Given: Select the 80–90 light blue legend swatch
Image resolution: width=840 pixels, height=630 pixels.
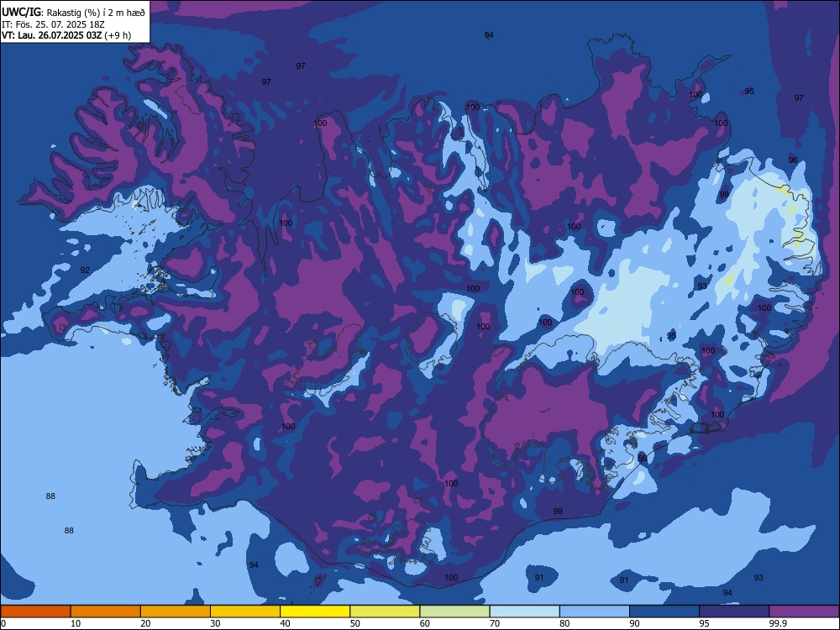Looking at the screenshot, I should [595, 612].
